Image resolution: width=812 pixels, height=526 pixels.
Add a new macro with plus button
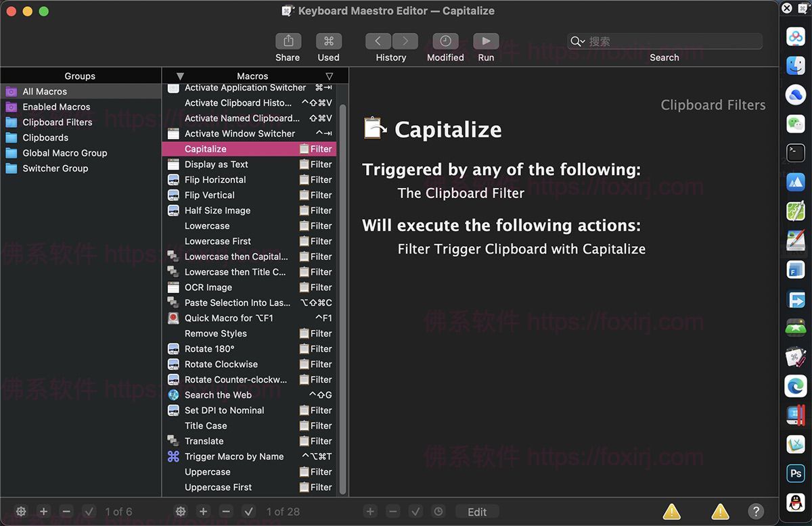click(x=203, y=512)
